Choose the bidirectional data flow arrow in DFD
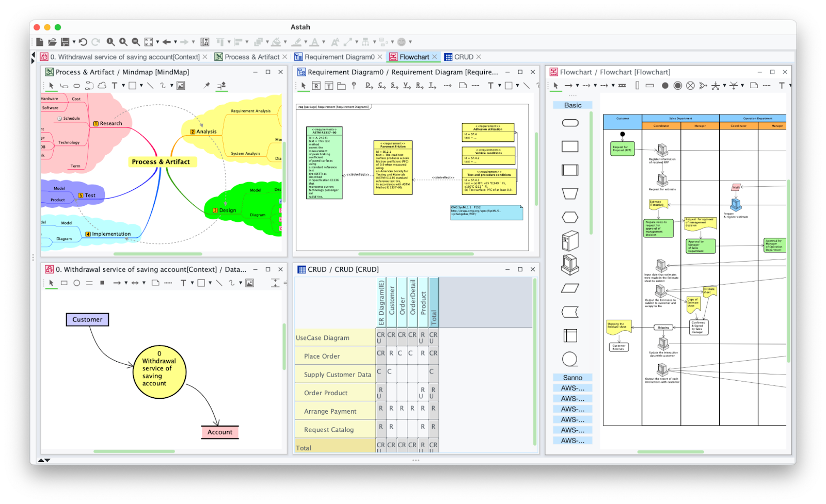Image resolution: width=826 pixels, height=504 pixels. (x=135, y=283)
